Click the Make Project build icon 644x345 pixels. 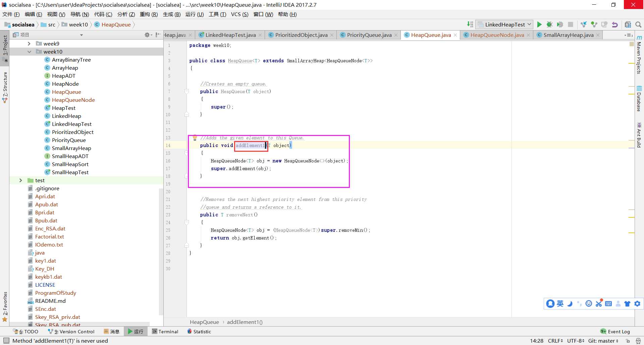pos(470,24)
